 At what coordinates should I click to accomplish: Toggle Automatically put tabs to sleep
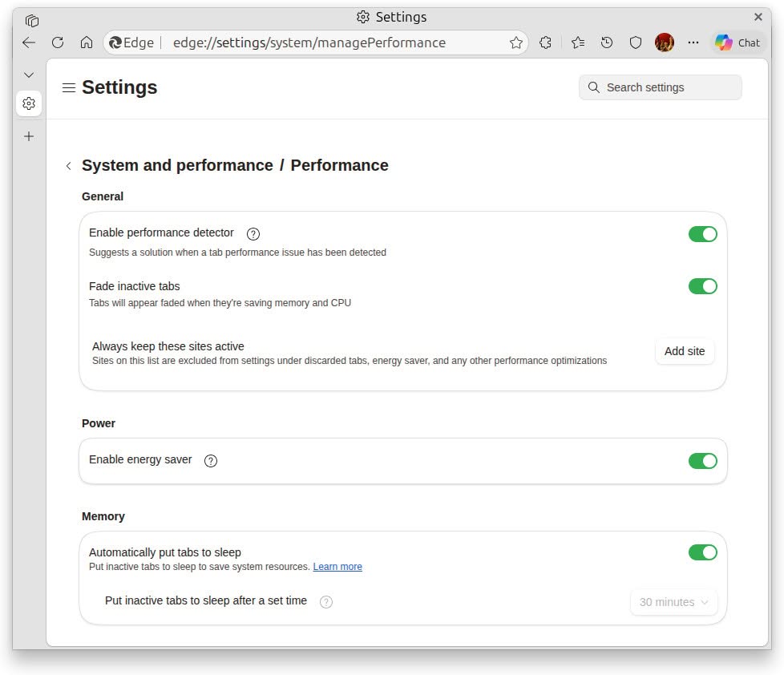[x=702, y=552]
